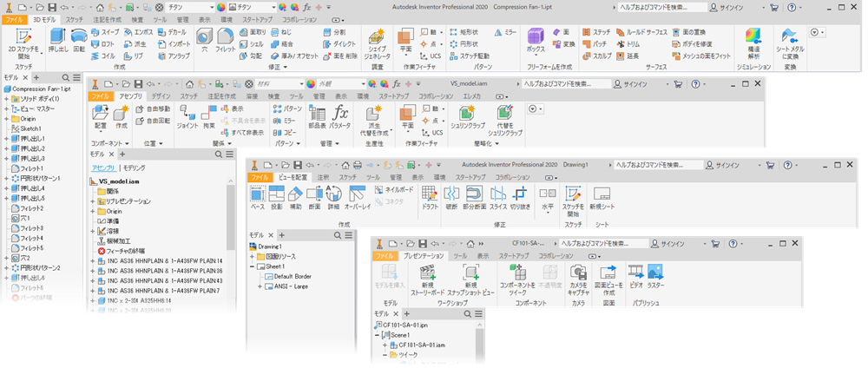Choose 詳細 detail view tool
The width and height of the screenshot is (868, 368).
pyautogui.click(x=333, y=198)
